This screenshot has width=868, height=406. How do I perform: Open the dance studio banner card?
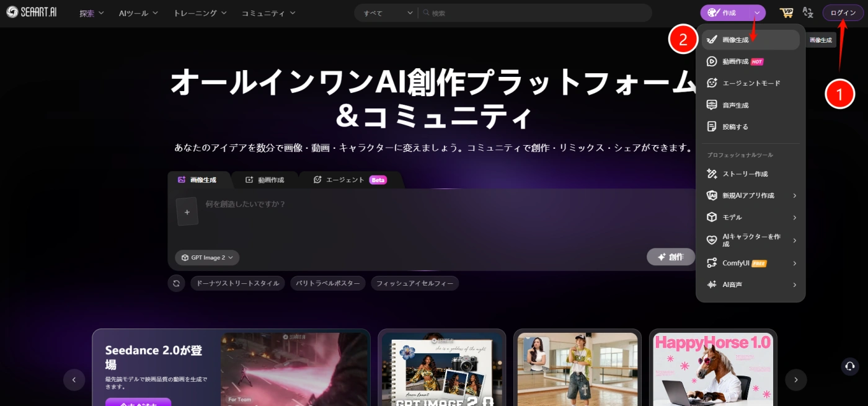click(577, 367)
